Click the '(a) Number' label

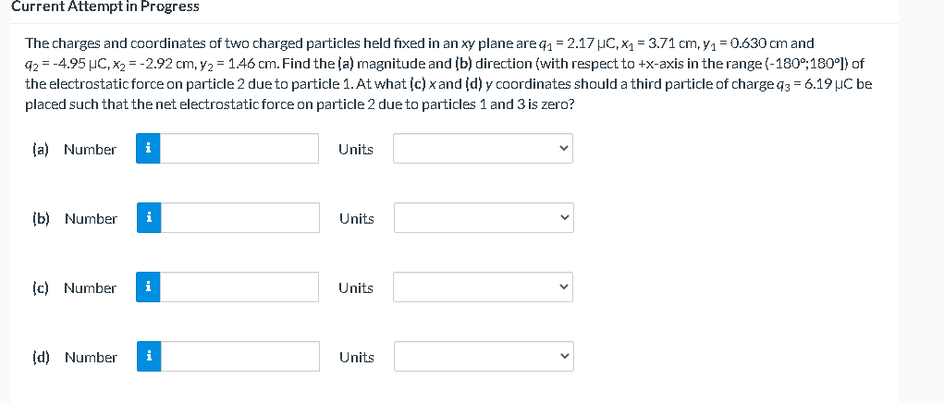click(x=73, y=149)
